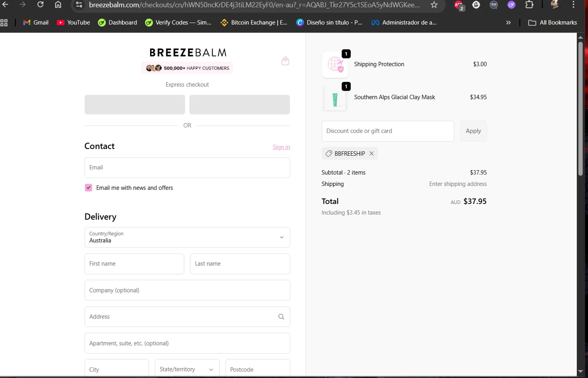The height and width of the screenshot is (378, 588).
Task: Open the browser profile avatar
Action: click(x=555, y=5)
